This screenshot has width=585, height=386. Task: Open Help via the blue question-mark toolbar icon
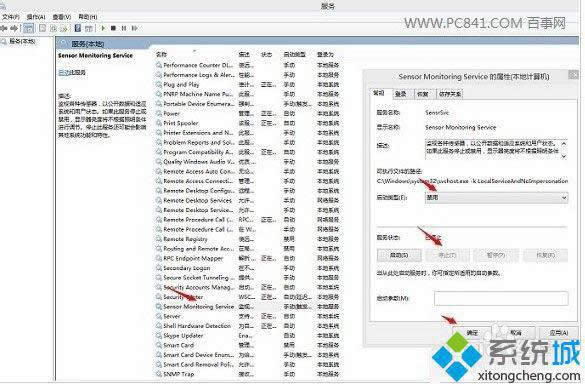click(x=78, y=28)
